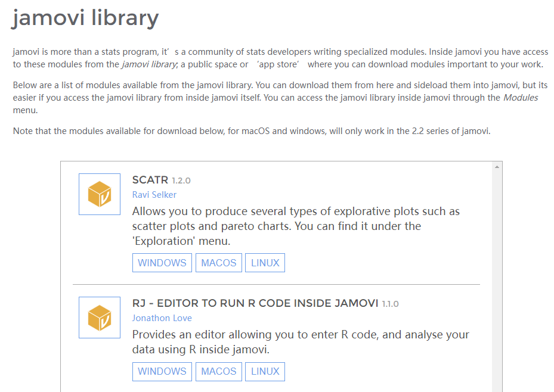Image resolution: width=554 pixels, height=392 pixels.
Task: Click the Rj description about entering R code
Action: click(301, 342)
